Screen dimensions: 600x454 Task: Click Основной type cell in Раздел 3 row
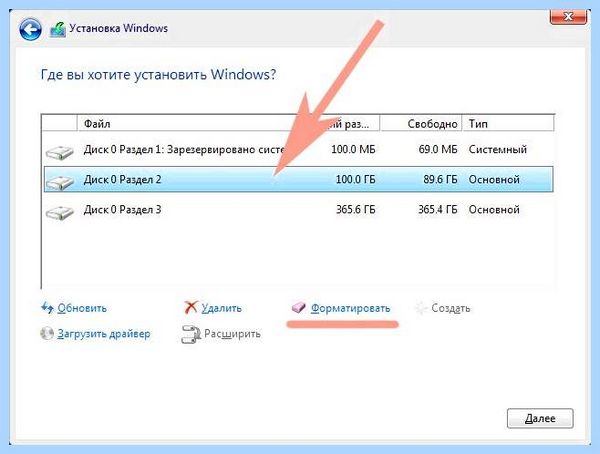point(494,210)
